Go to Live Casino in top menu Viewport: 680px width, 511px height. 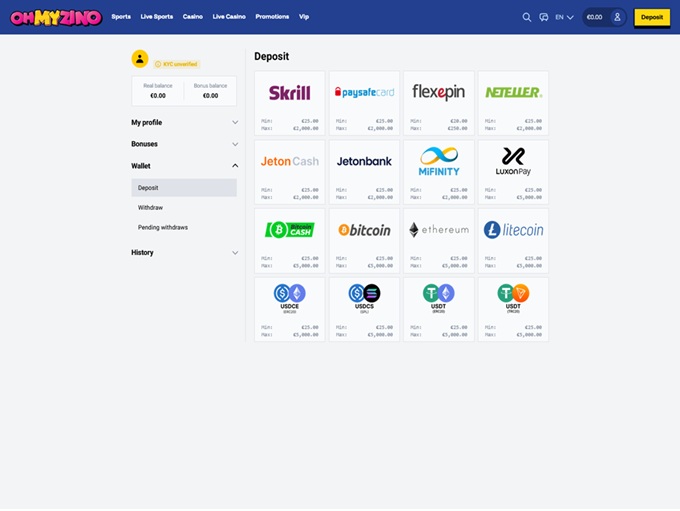tap(229, 17)
